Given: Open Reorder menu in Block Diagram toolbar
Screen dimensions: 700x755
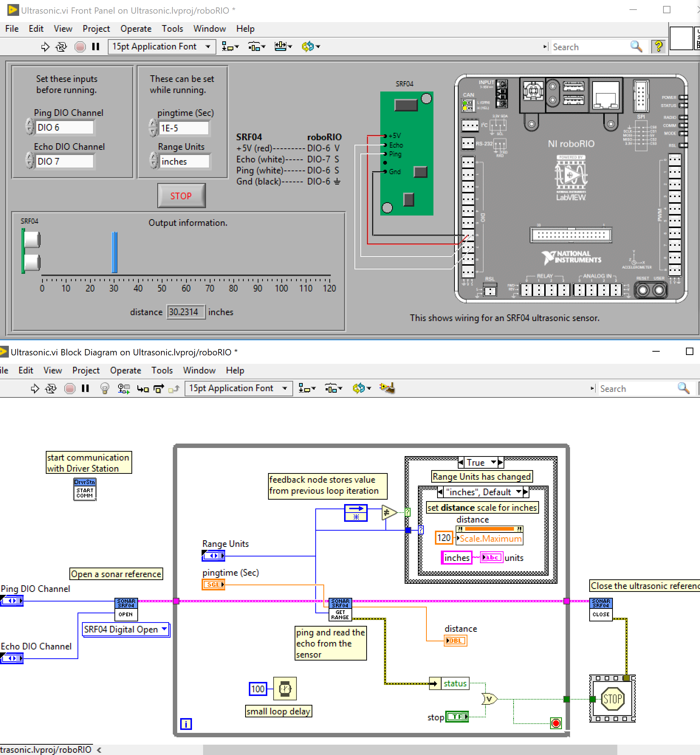Looking at the screenshot, I should [362, 389].
